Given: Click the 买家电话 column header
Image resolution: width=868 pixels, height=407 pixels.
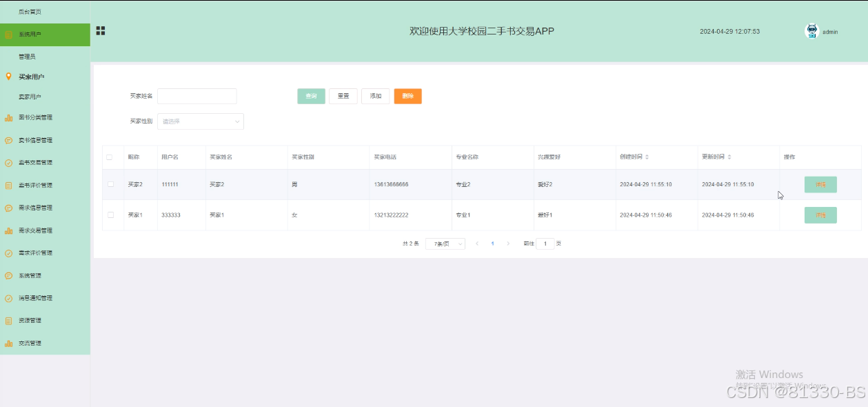Looking at the screenshot, I should coord(385,157).
